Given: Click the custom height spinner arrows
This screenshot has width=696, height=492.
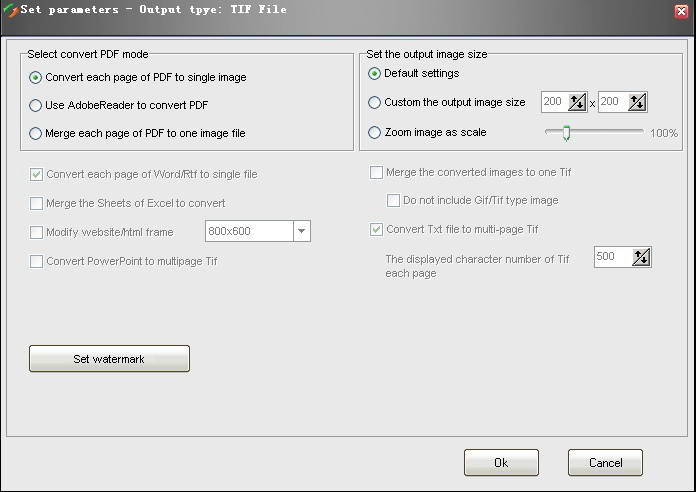Looking at the screenshot, I should [x=637, y=102].
